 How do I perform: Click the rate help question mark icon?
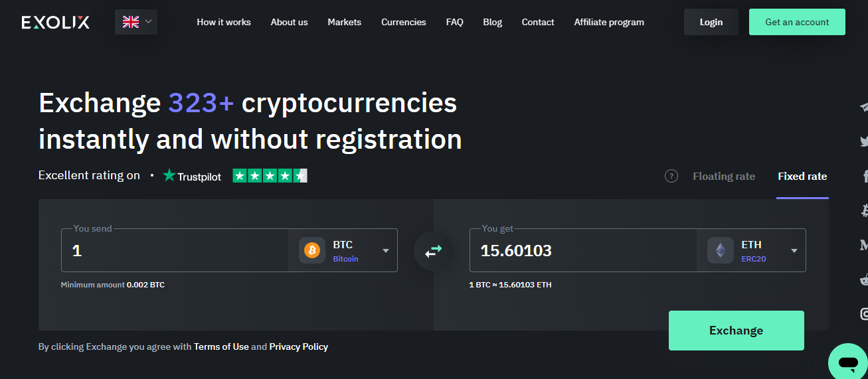[671, 176]
